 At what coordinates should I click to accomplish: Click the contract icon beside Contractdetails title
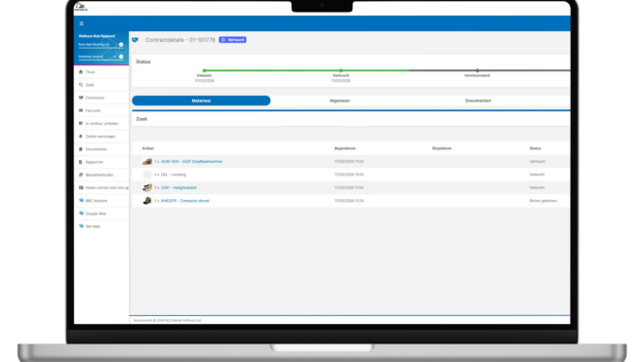135,40
